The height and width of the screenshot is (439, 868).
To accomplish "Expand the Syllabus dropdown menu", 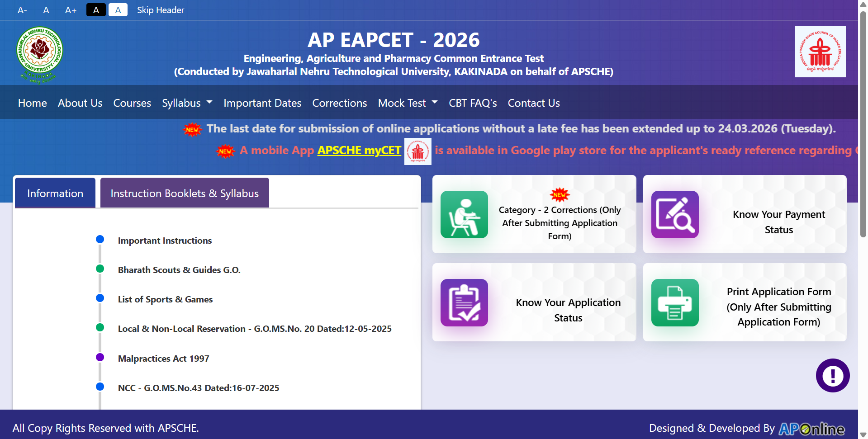I will pyautogui.click(x=187, y=103).
